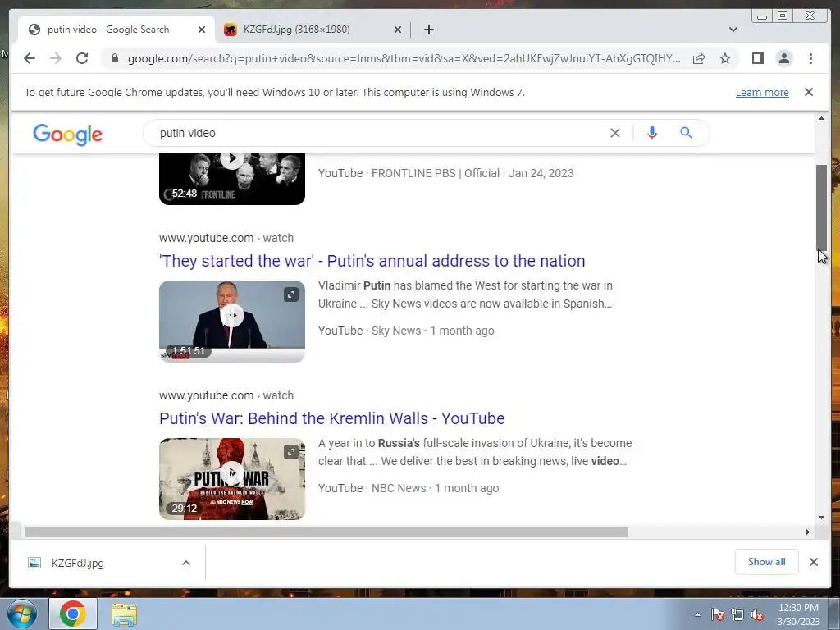
Task: Clear the search query with the X
Action: 615,133
